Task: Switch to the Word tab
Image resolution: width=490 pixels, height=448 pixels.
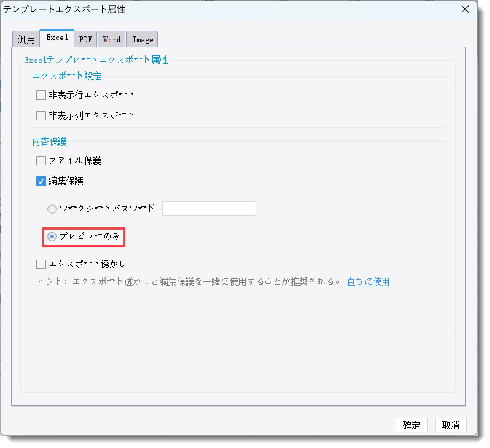Action: 112,39
